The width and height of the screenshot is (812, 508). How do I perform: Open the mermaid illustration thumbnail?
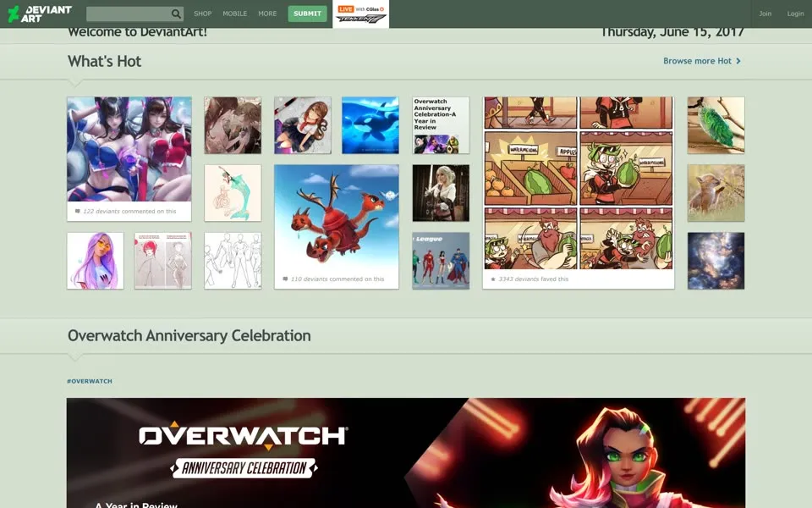pos(233,193)
